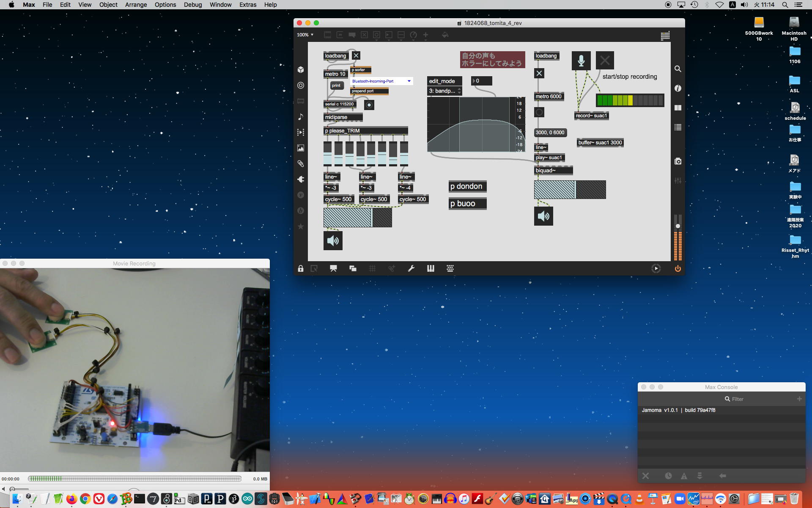The width and height of the screenshot is (812, 508).
Task: Toggle the X box next to loadbang
Action: point(356,55)
